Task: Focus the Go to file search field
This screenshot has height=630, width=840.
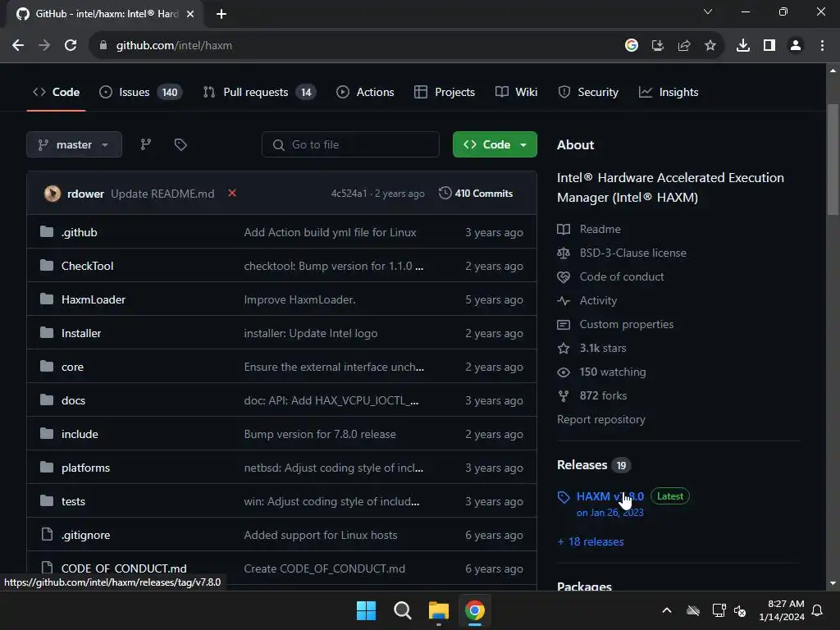Action: [x=350, y=144]
